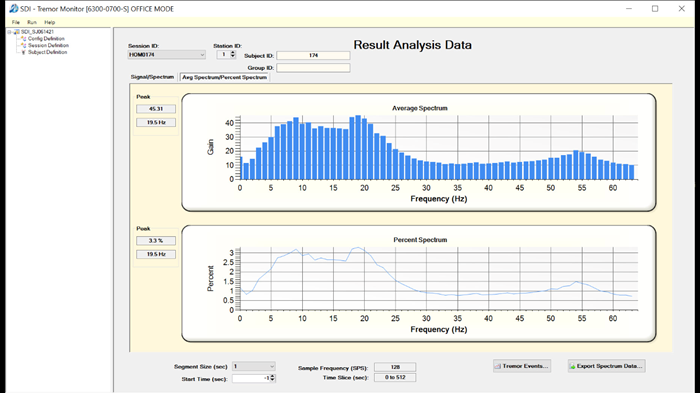
Task: Collapse the SDI_SJ061421 tree node
Action: pos(9,32)
